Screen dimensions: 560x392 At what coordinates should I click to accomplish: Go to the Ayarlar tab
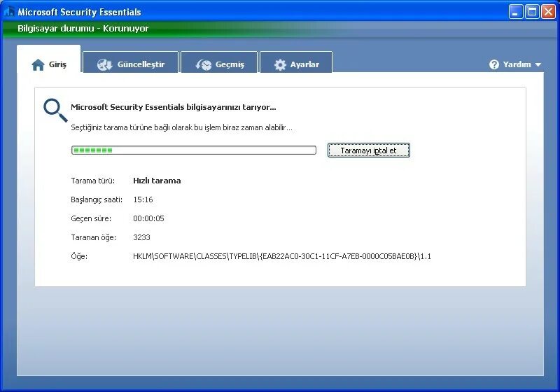[296, 62]
